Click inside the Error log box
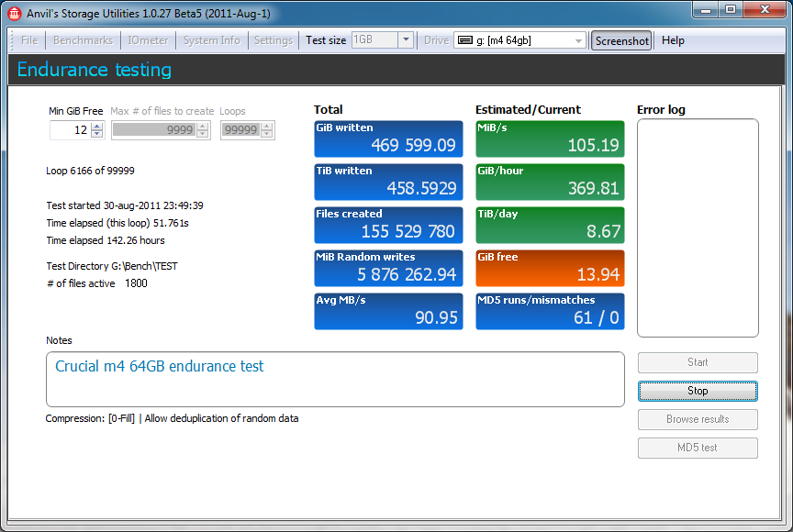 [x=698, y=227]
